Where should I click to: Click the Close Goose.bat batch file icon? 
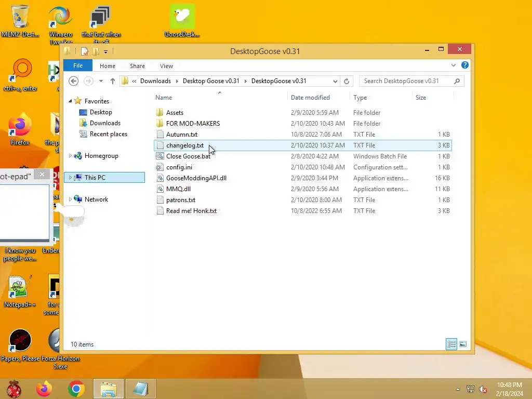(x=160, y=156)
